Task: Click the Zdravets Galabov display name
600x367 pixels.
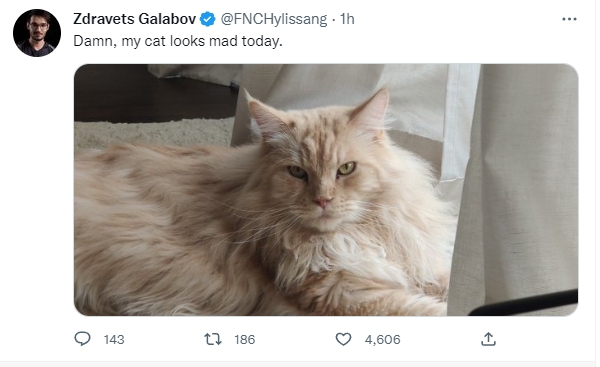Action: click(134, 19)
